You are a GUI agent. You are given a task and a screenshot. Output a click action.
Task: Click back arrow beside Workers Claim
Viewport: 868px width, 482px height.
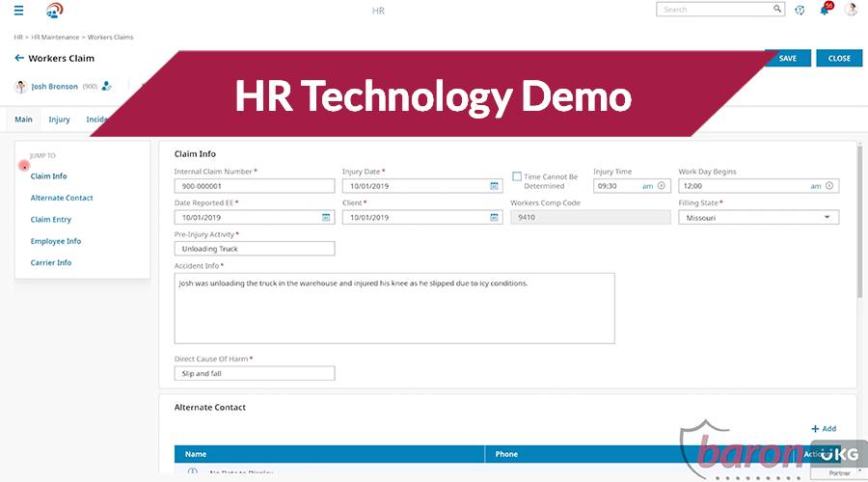(19, 59)
